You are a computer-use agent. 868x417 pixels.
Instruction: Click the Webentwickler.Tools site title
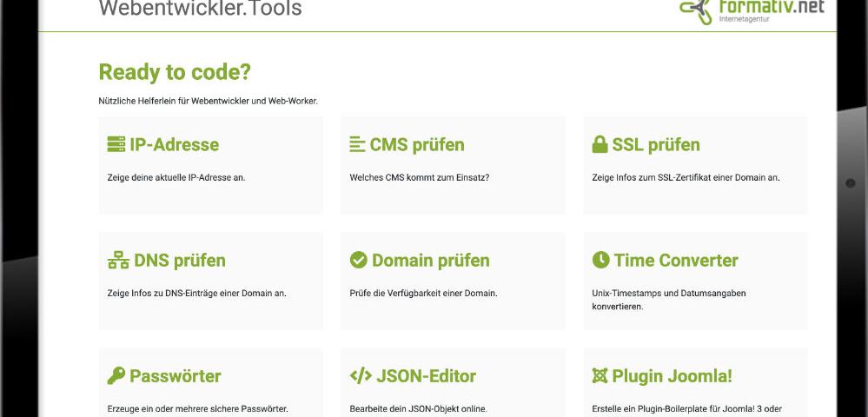[x=201, y=10]
